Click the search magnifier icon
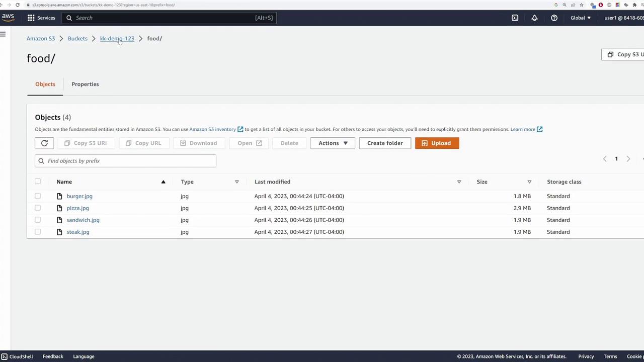Image resolution: width=644 pixels, height=362 pixels. point(69,18)
